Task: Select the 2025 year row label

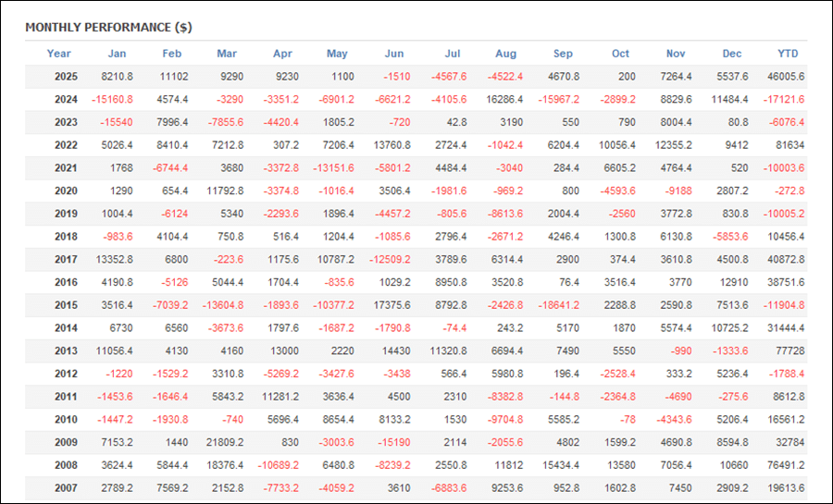Action: (65, 77)
